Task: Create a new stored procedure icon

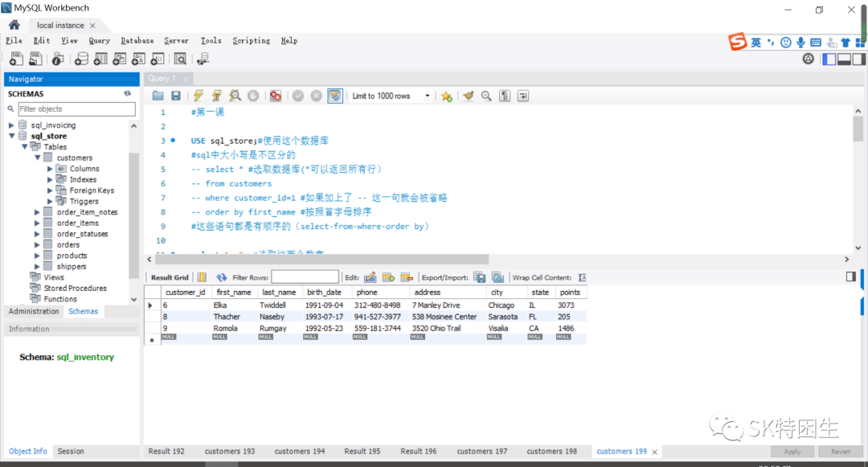Action: click(x=138, y=59)
